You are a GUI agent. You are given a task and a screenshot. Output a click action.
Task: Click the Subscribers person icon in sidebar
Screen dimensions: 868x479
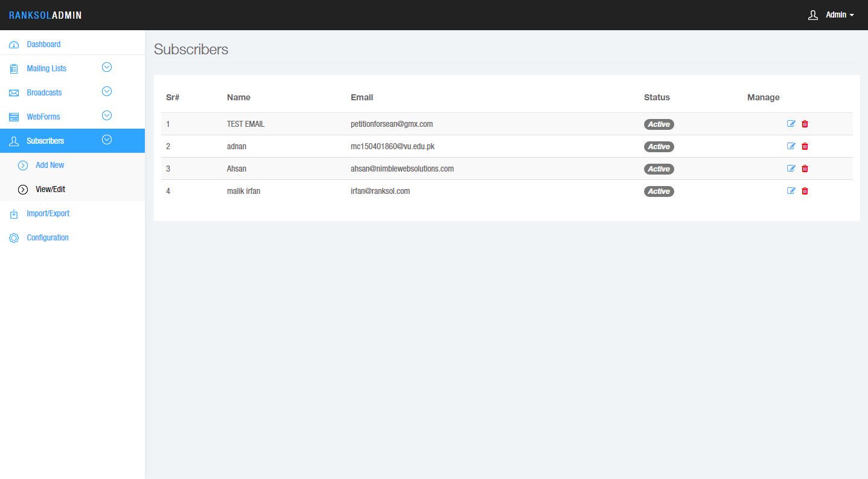point(14,141)
